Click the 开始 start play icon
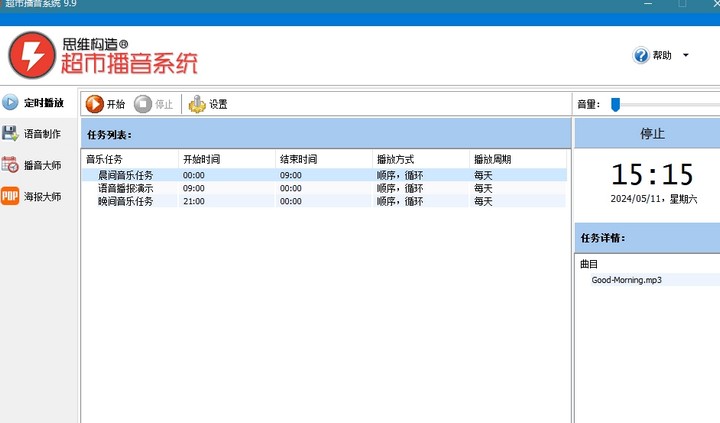This screenshot has width=720, height=423. coord(95,104)
